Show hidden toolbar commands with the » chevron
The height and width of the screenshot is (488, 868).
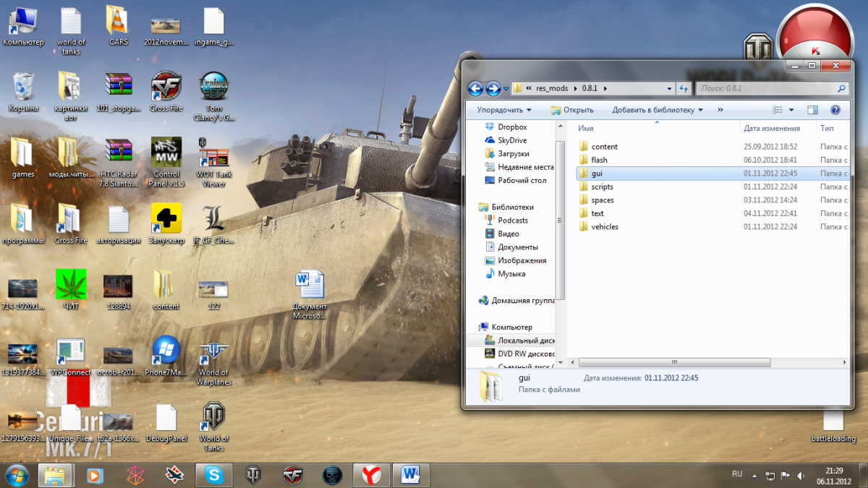(x=720, y=110)
